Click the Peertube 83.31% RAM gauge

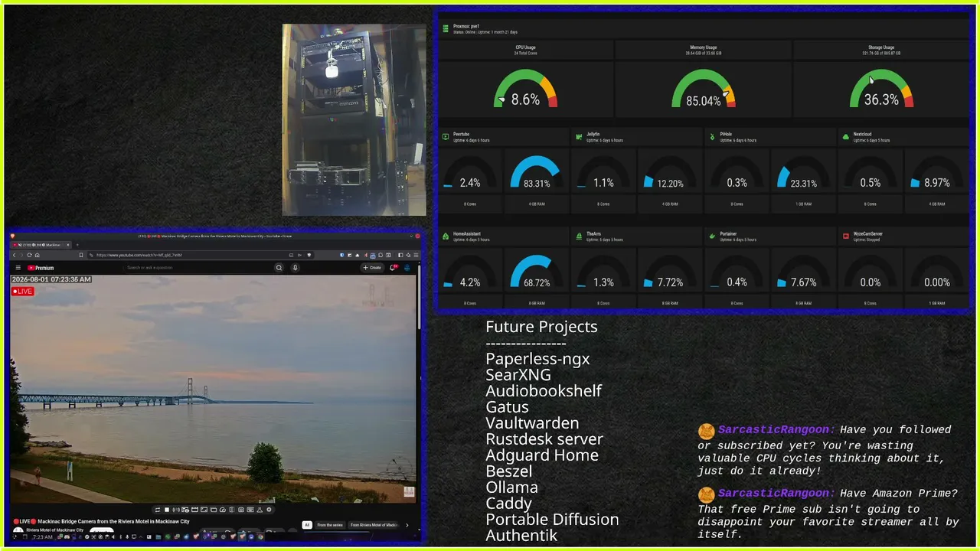536,173
